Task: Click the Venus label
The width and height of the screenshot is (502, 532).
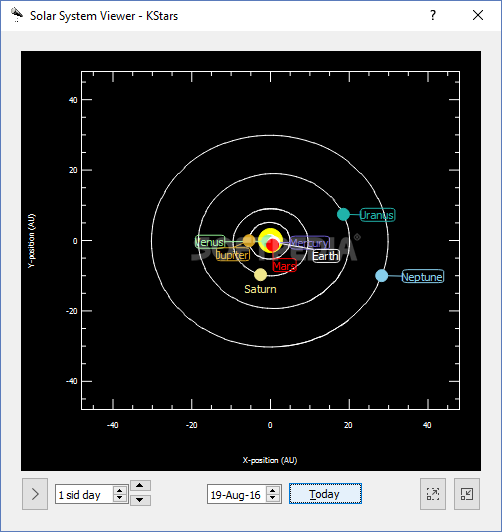Action: tap(210, 242)
